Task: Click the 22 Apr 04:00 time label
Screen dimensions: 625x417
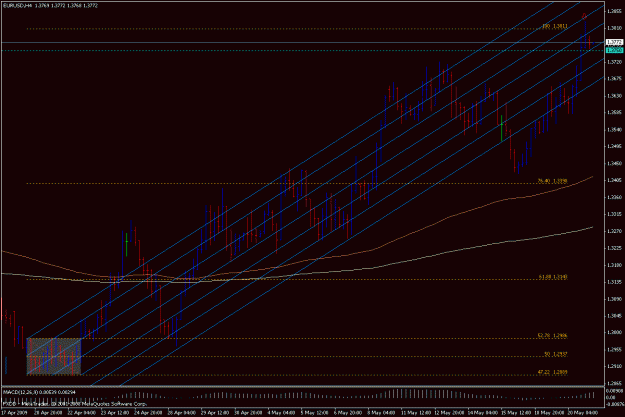Action: tap(82, 413)
